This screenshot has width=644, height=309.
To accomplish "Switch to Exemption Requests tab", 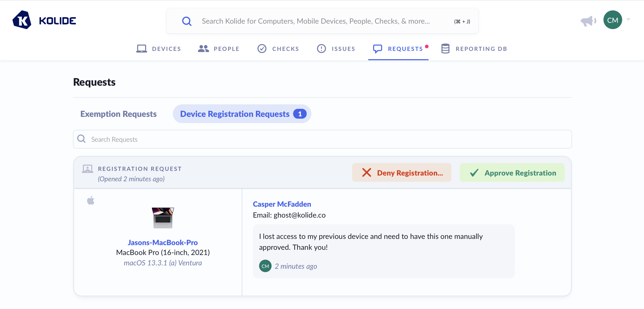I will pyautogui.click(x=118, y=114).
